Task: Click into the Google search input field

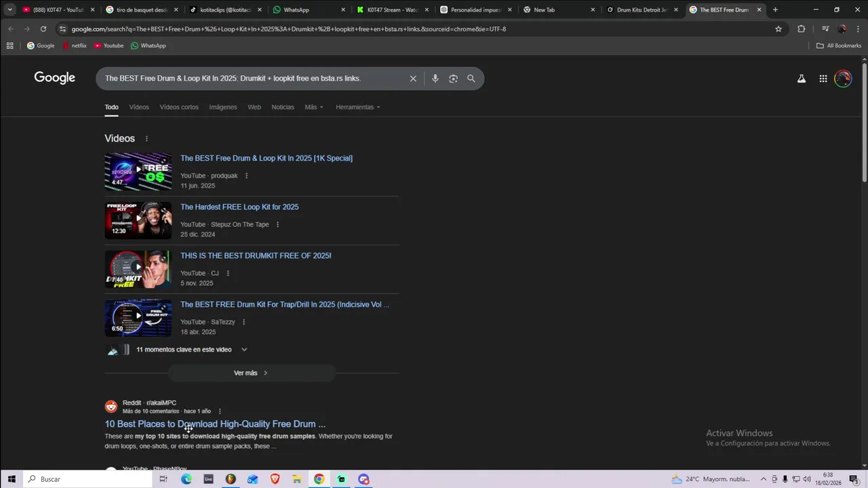Action: coord(254,79)
